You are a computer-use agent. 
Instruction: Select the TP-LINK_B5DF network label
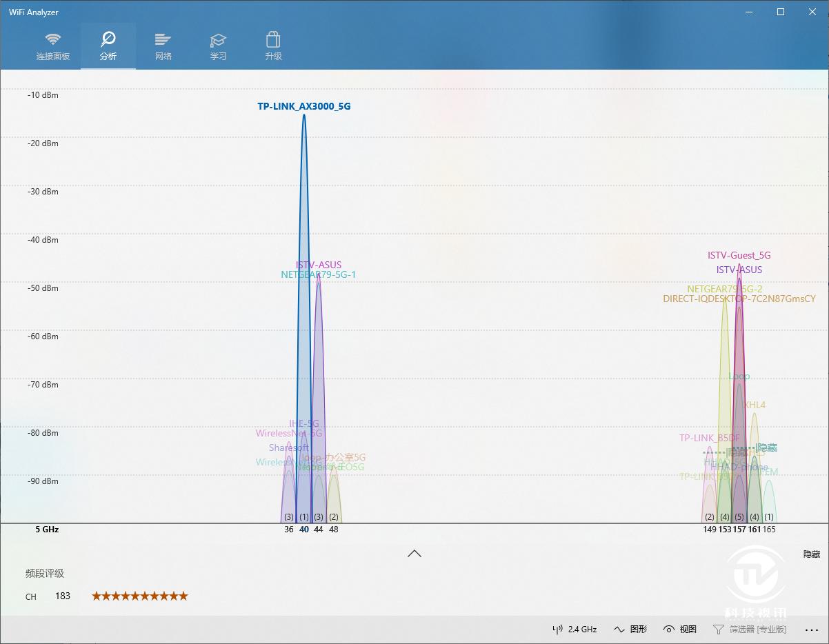(x=710, y=438)
